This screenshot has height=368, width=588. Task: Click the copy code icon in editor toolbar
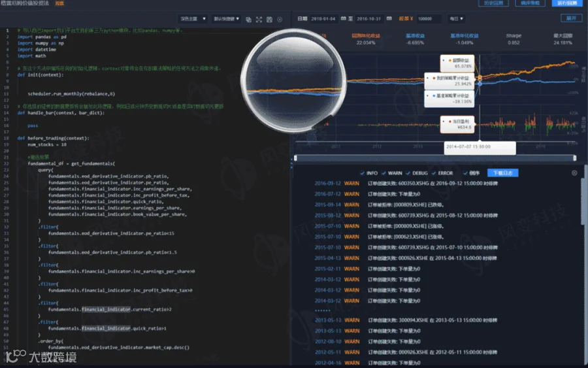pyautogui.click(x=248, y=20)
